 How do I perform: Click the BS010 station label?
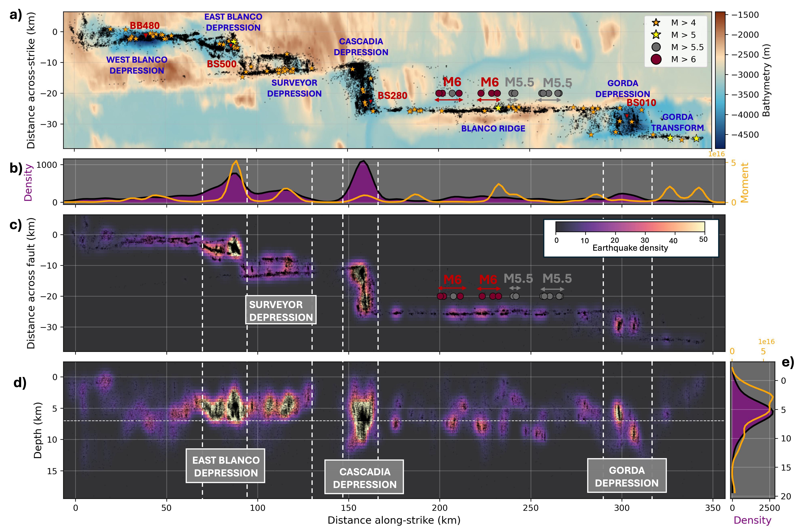click(x=641, y=103)
